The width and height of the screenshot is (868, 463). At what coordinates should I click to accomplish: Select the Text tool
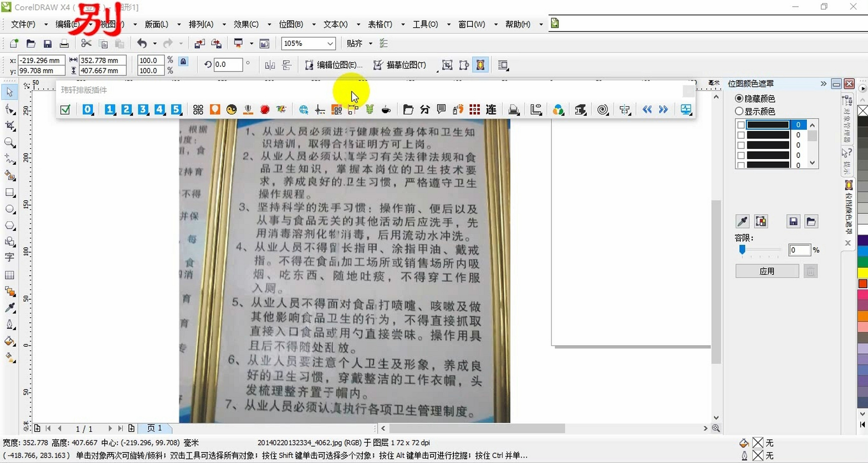tap(10, 257)
